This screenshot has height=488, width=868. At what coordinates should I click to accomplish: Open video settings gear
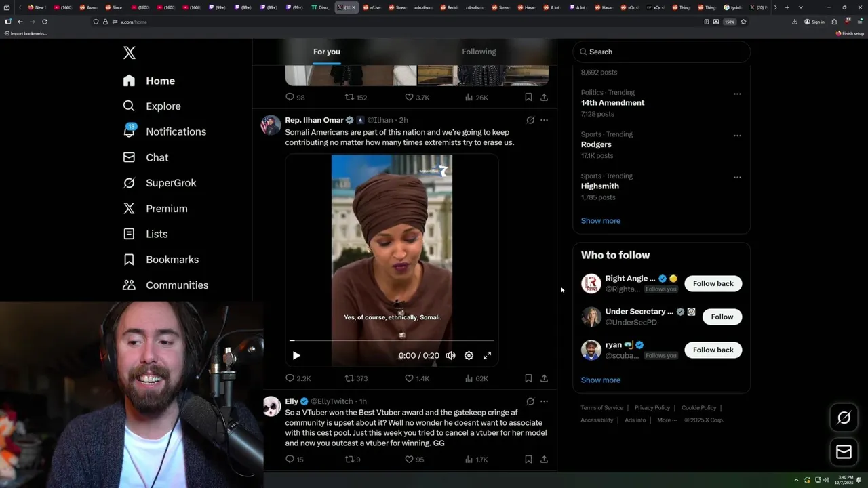point(469,356)
